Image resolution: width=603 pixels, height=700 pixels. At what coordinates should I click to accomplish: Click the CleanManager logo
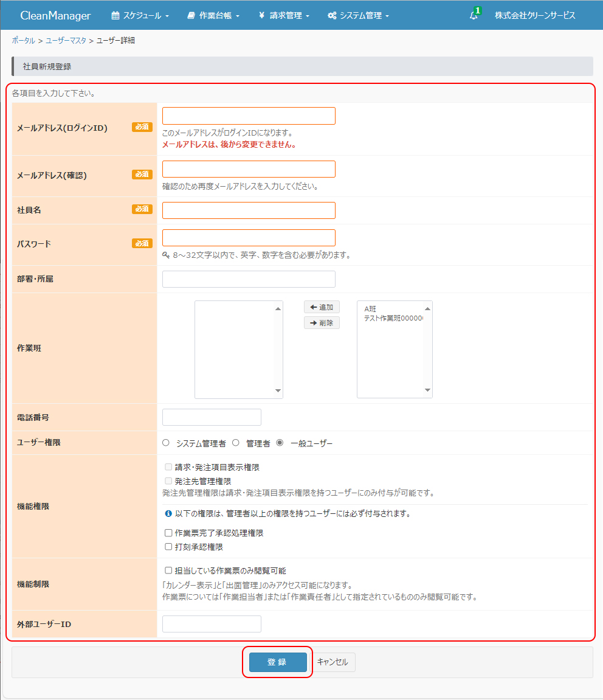(55, 16)
